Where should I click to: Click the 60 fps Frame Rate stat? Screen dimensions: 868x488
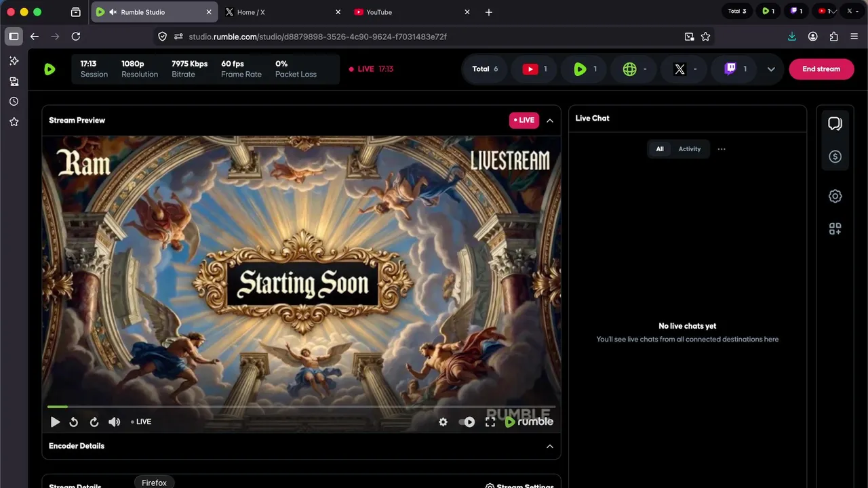click(x=241, y=69)
